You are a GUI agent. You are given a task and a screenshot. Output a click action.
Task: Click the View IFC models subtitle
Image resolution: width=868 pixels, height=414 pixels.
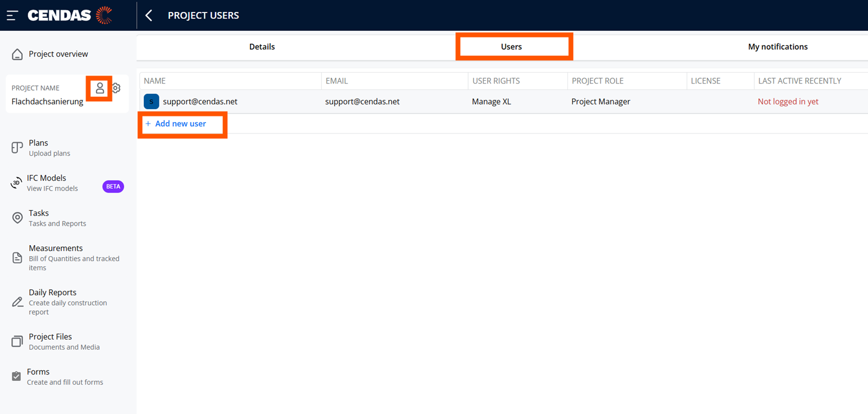(x=53, y=189)
